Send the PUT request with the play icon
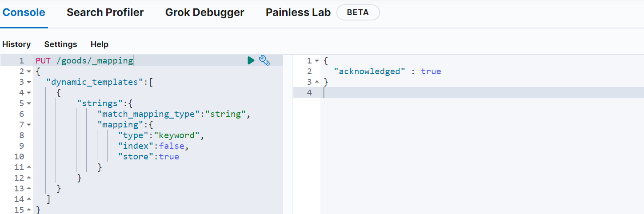 pyautogui.click(x=251, y=60)
